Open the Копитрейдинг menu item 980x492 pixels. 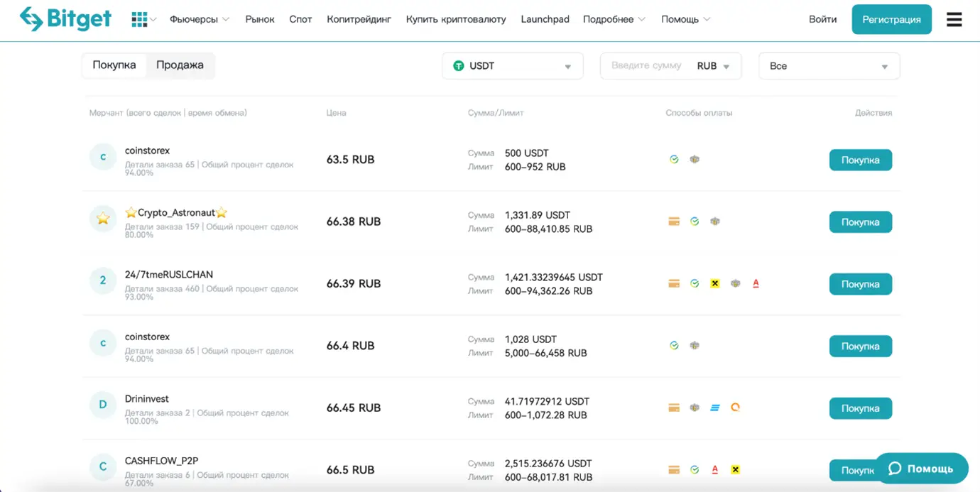click(359, 19)
